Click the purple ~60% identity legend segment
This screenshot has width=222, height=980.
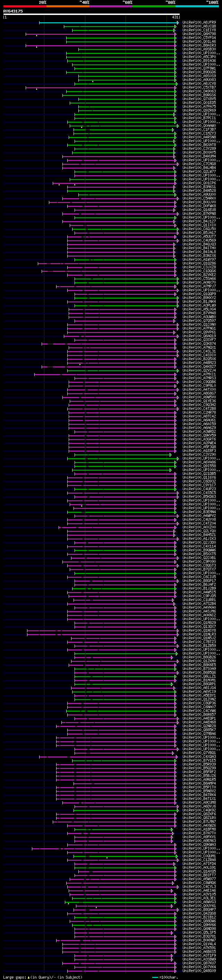111,6
